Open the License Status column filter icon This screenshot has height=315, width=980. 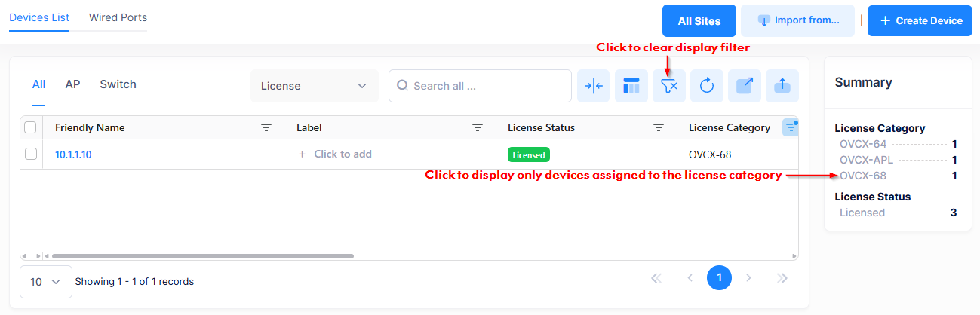point(659,128)
